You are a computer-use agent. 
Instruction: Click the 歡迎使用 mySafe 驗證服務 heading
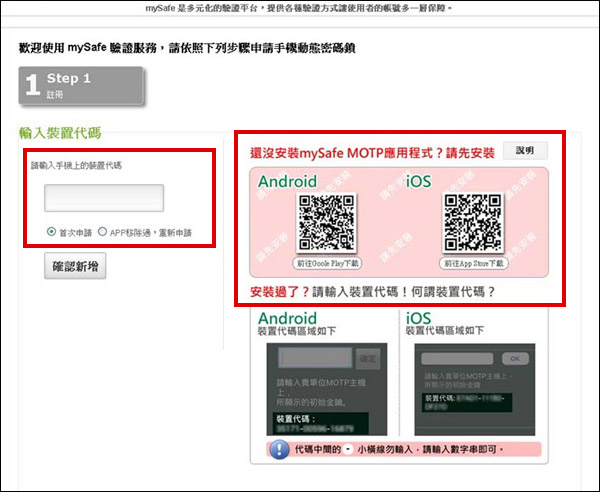[187, 48]
